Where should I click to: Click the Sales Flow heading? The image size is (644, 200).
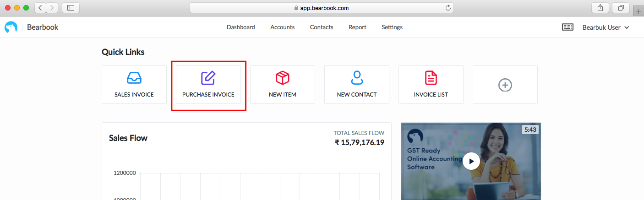click(128, 138)
